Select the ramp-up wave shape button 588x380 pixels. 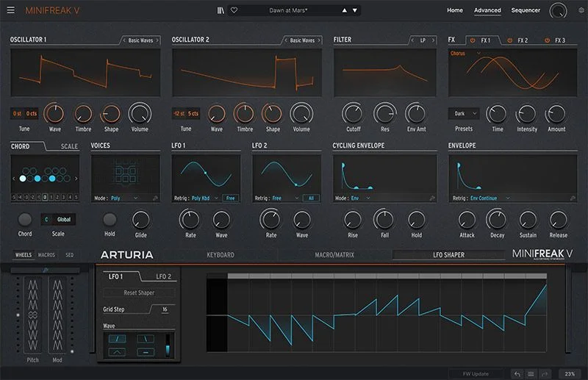click(x=117, y=339)
